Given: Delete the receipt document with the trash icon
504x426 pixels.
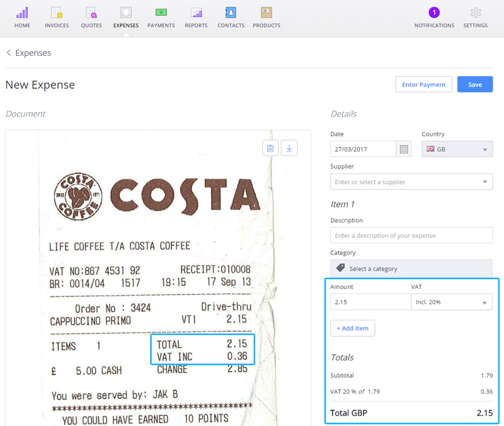Looking at the screenshot, I should pyautogui.click(x=270, y=148).
